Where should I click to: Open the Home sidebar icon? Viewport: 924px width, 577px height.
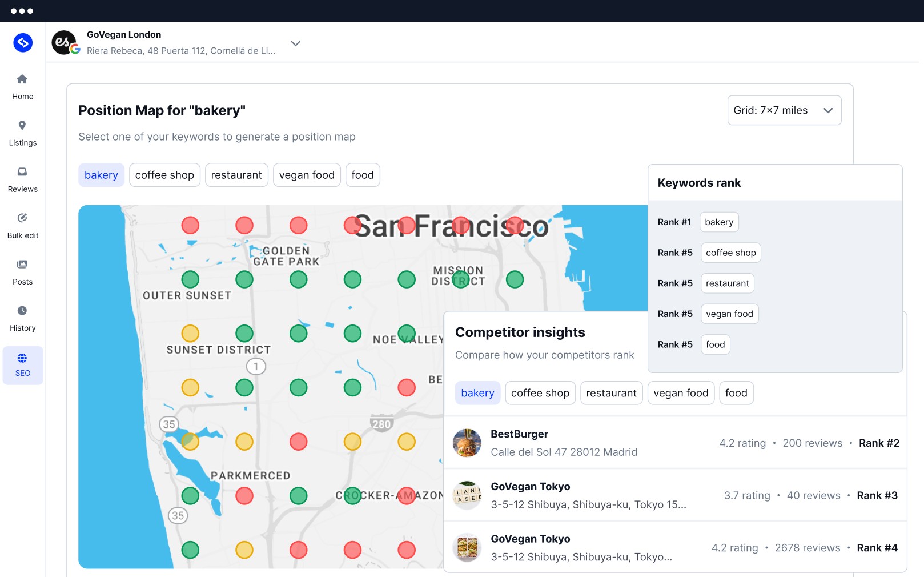(22, 79)
